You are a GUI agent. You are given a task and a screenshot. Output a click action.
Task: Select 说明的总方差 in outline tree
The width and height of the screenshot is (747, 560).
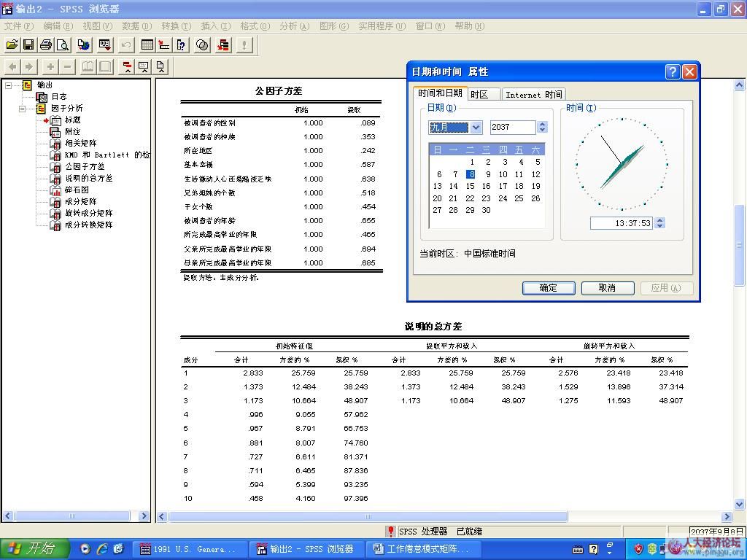[x=88, y=178]
